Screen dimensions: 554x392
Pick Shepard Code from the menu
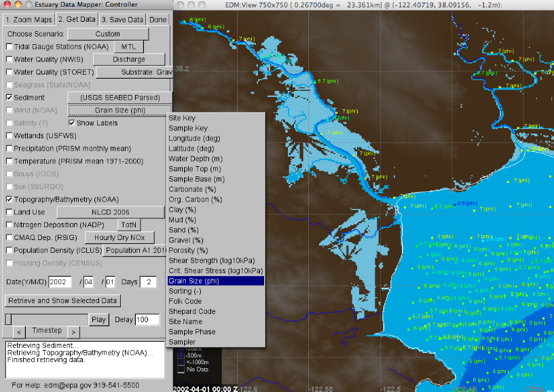tap(192, 311)
